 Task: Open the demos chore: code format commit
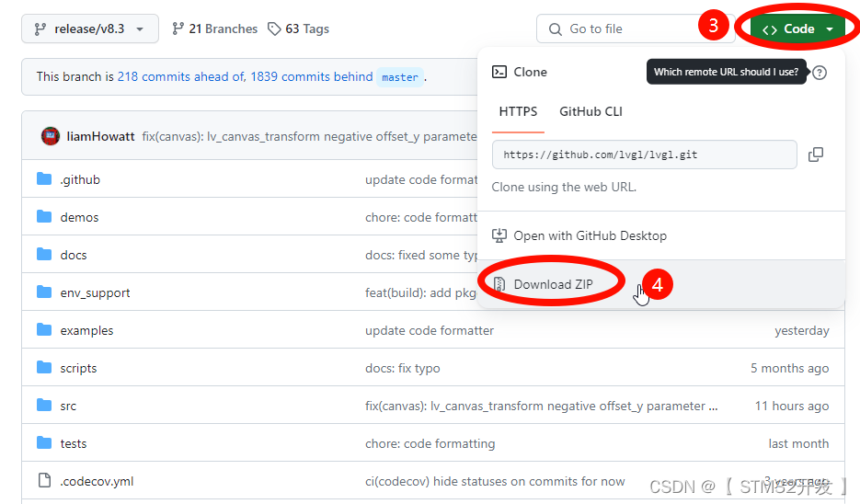421,217
